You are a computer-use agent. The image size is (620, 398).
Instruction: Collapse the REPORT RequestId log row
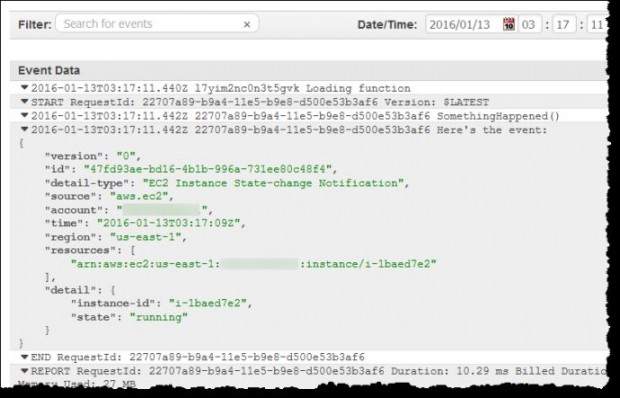[25, 371]
